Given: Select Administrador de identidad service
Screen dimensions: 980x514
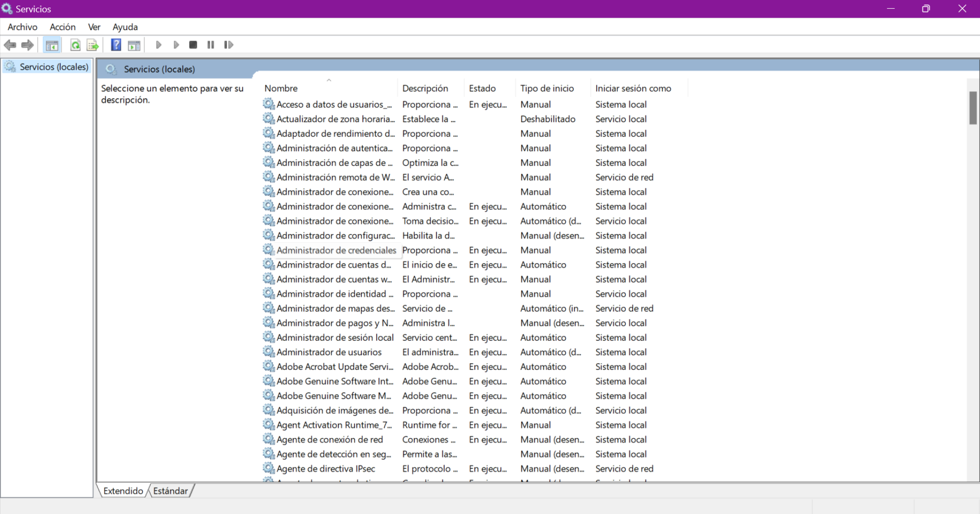Looking at the screenshot, I should click(x=335, y=294).
